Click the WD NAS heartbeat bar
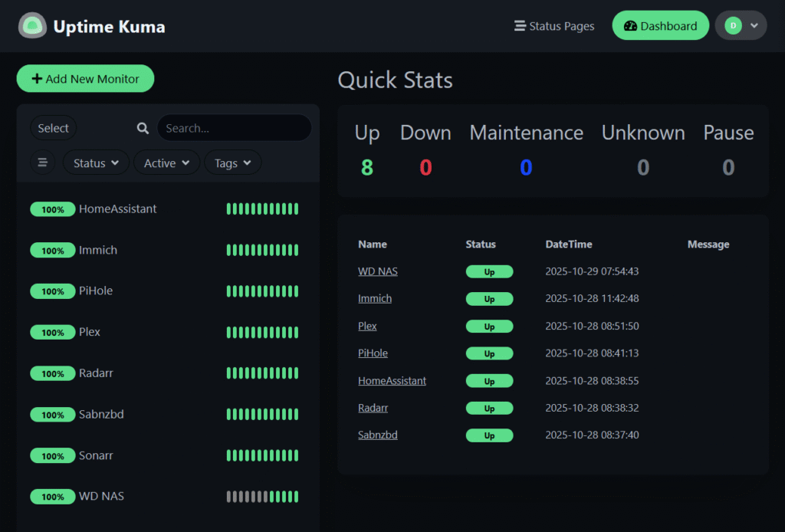This screenshot has height=532, width=785. click(x=262, y=497)
